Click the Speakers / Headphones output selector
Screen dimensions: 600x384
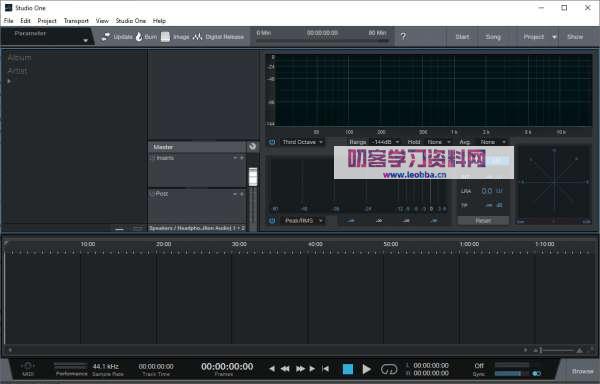point(197,228)
